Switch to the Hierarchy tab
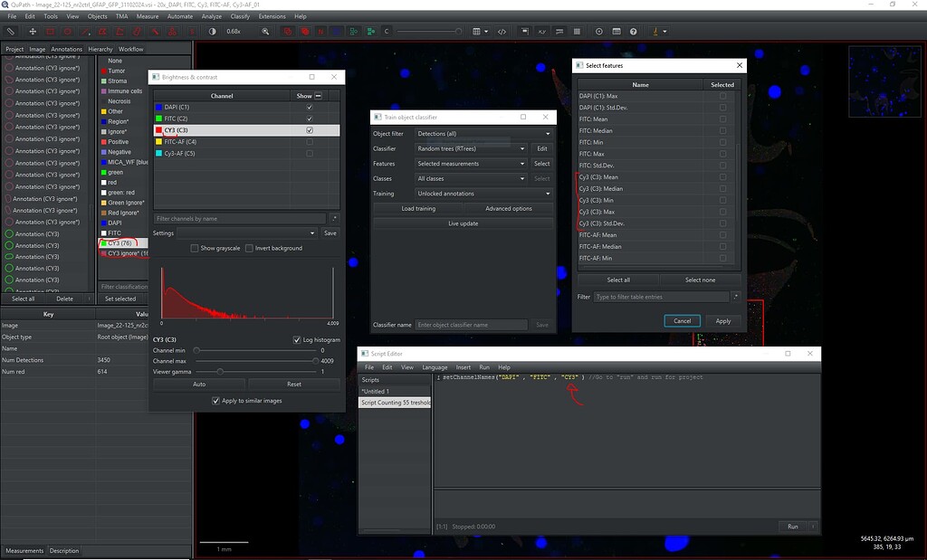The height and width of the screenshot is (560, 927). (102, 49)
